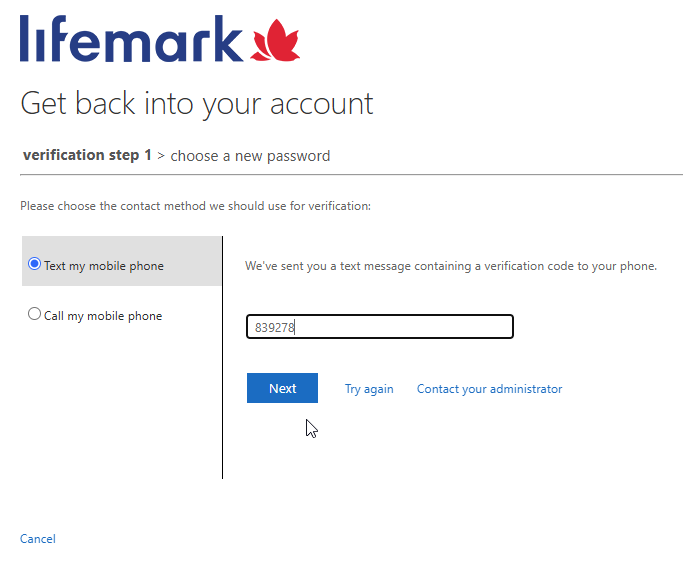683x580 pixels.
Task: Click the 'Get back into your account' heading
Action: click(197, 104)
